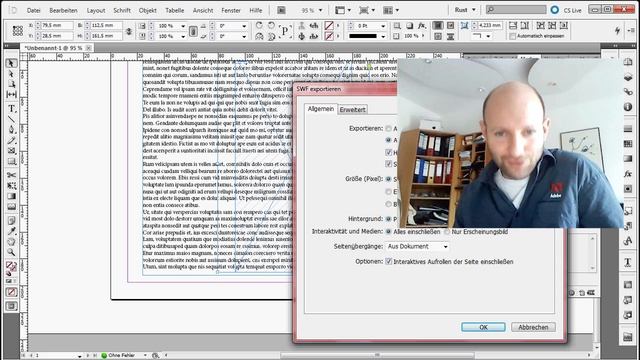The image size is (640, 360).
Task: Click Abbrechen to cancel export
Action: coord(533,327)
